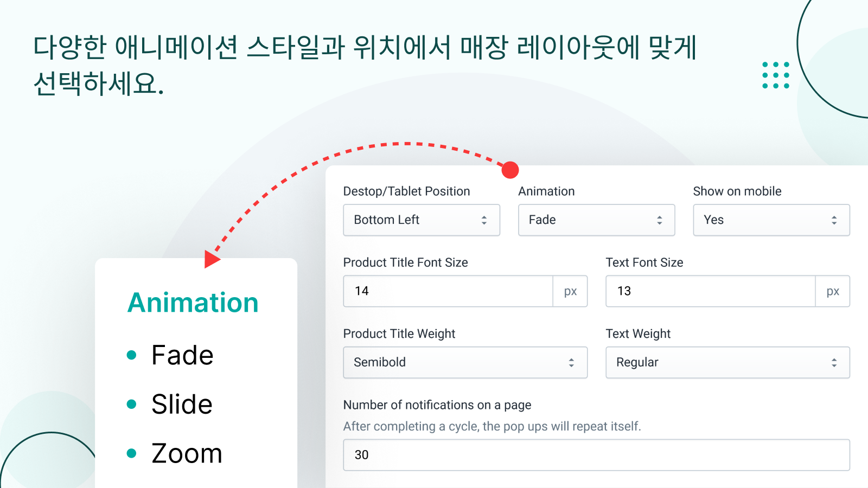868x488 pixels.
Task: Click the Animation label above Fade dropdown
Action: [x=546, y=191]
